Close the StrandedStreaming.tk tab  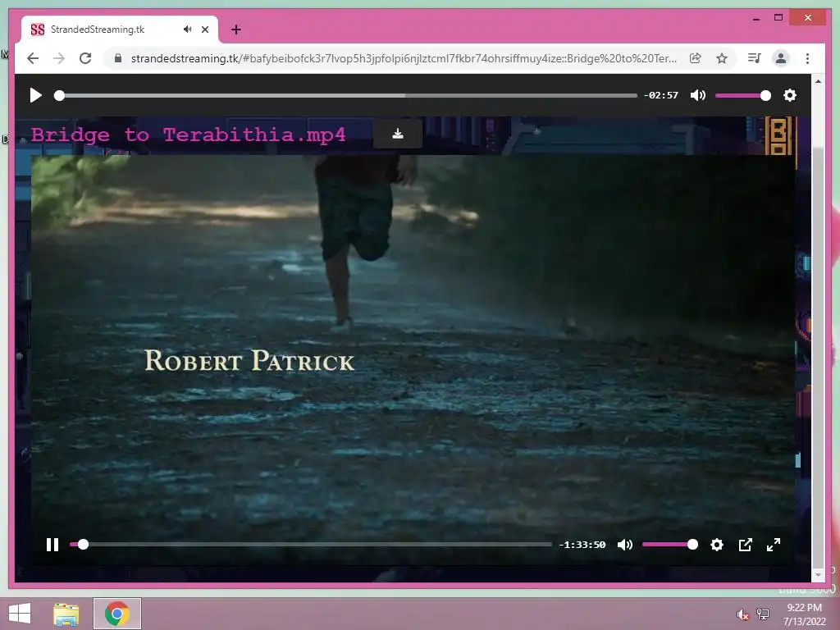click(204, 30)
